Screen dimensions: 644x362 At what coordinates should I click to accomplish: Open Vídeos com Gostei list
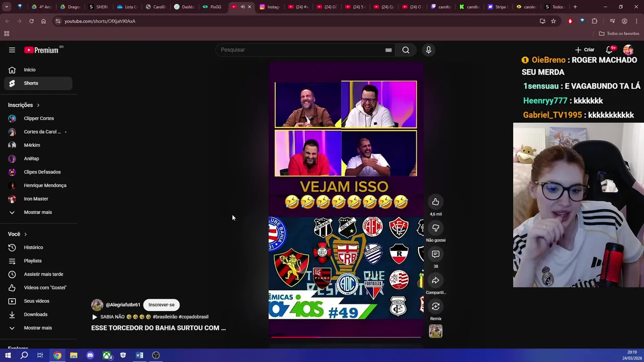(x=38, y=288)
